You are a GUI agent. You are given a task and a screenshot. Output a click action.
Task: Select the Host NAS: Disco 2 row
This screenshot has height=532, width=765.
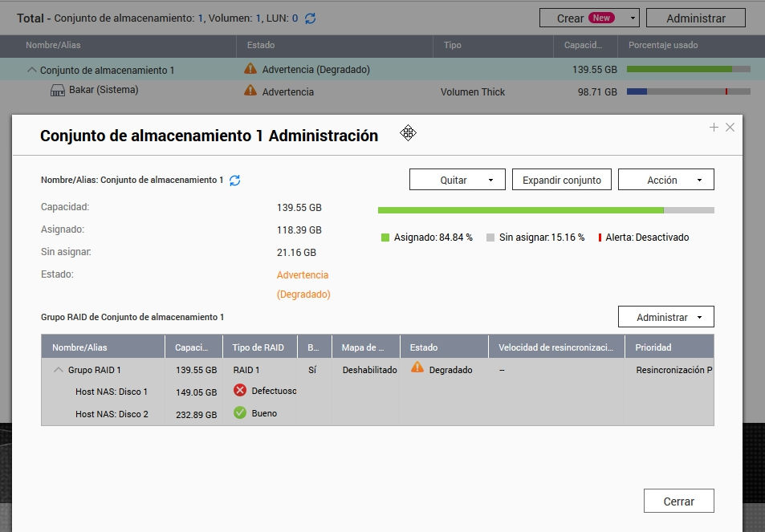click(x=112, y=414)
